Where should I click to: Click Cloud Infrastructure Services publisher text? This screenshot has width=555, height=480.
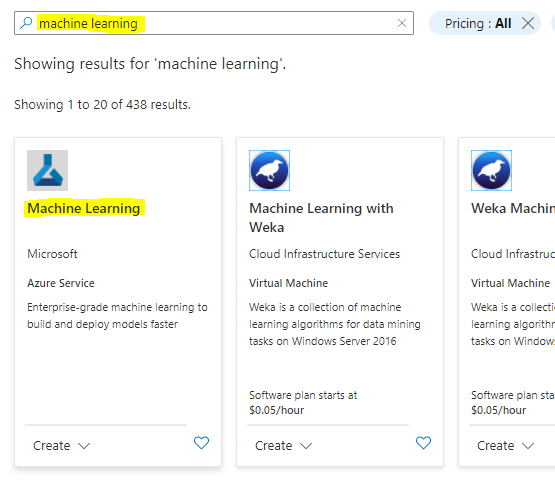click(325, 254)
